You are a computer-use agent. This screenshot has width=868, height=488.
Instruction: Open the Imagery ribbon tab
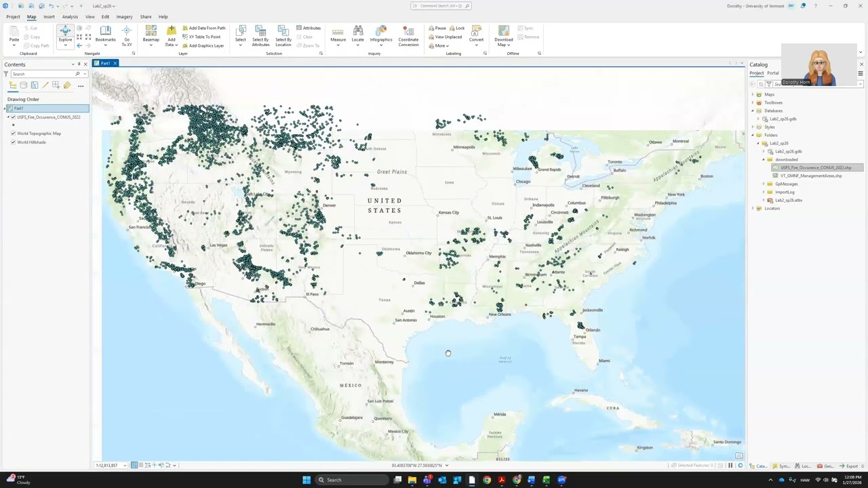[x=124, y=17]
